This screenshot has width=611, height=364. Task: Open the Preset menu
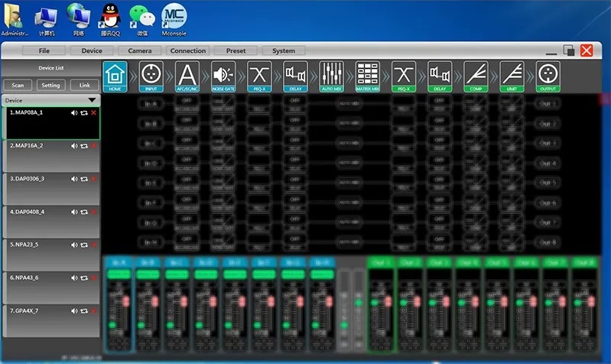click(236, 51)
